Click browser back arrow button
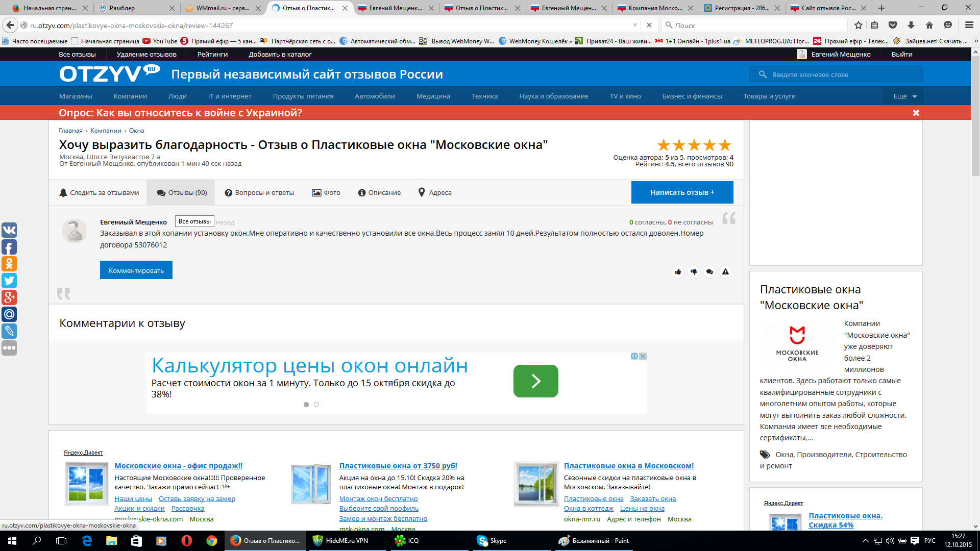980x551 pixels. pyautogui.click(x=10, y=25)
